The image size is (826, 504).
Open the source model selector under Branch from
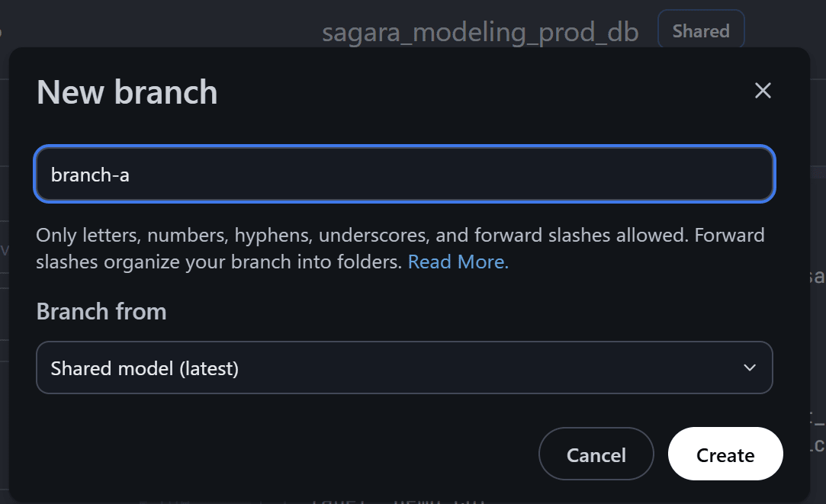(x=404, y=368)
